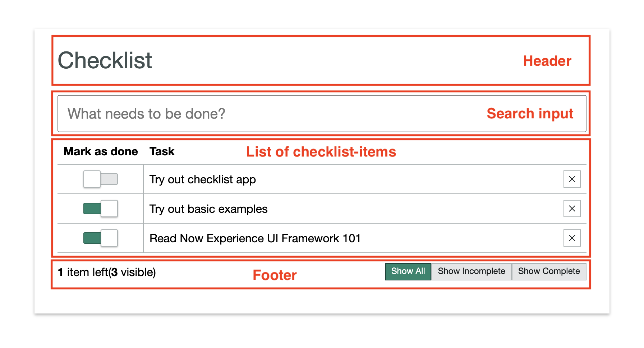This screenshot has width=644, height=348.
Task: Click the 'List of checklist-items' annotation label
Action: click(x=321, y=152)
